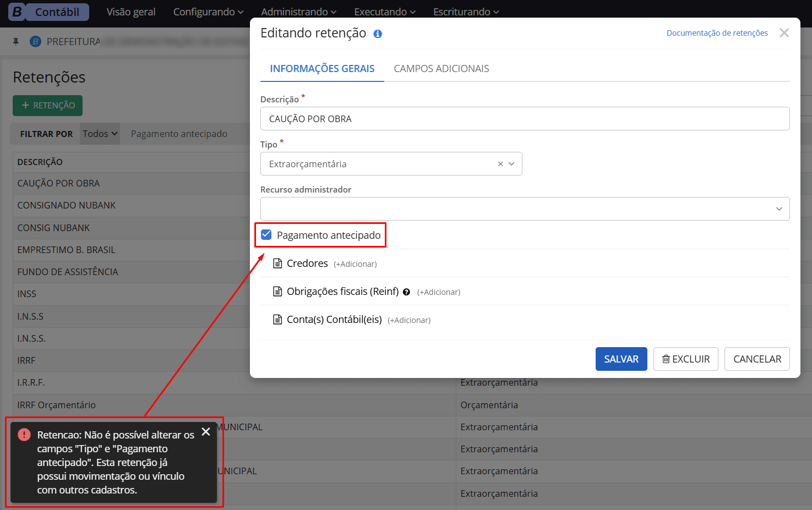Open the Tipo dropdown
The image size is (812, 510).
click(512, 164)
